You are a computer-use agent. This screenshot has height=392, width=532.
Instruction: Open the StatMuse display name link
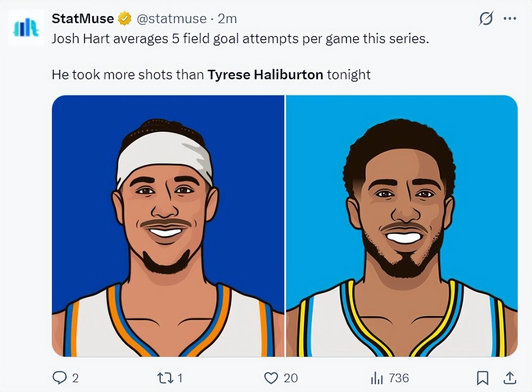[x=83, y=18]
